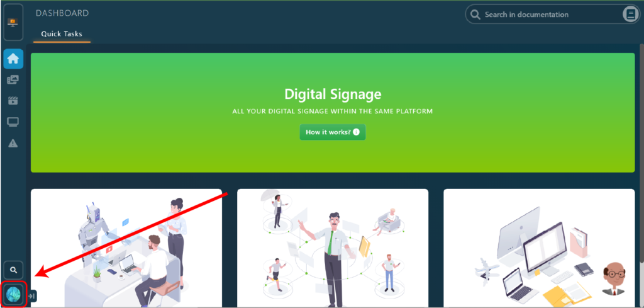Click the sidebar magnifier search button

click(14, 270)
